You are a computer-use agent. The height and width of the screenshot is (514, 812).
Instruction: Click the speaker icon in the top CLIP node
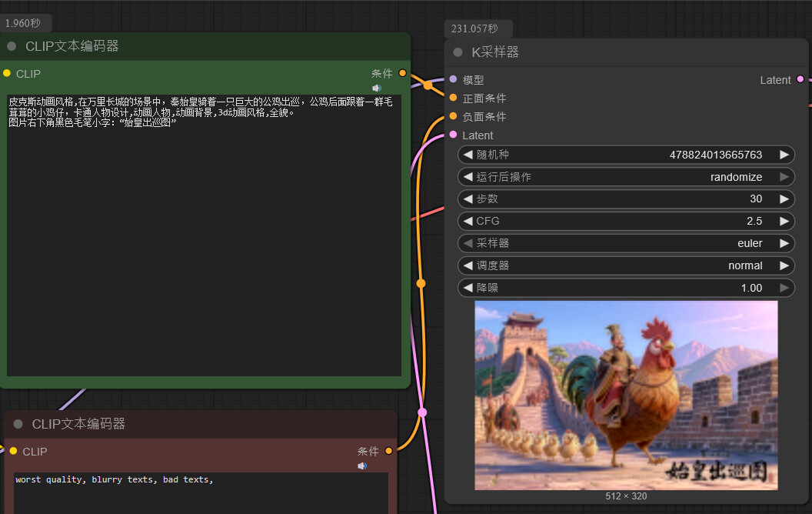(377, 88)
